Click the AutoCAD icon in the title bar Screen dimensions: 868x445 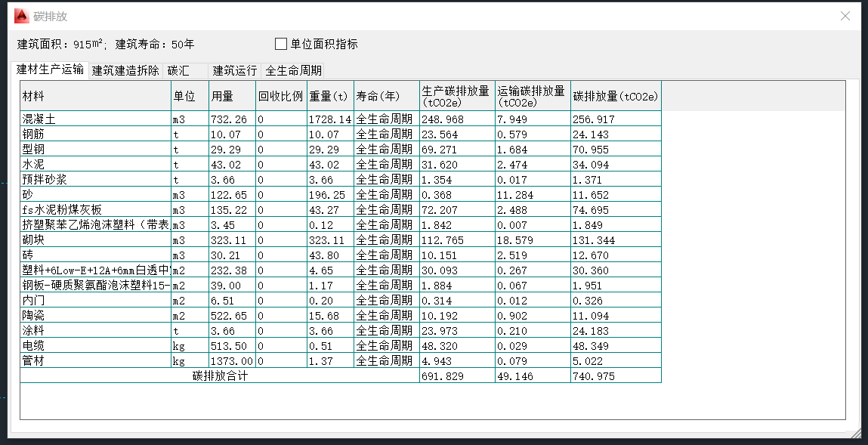coord(21,15)
